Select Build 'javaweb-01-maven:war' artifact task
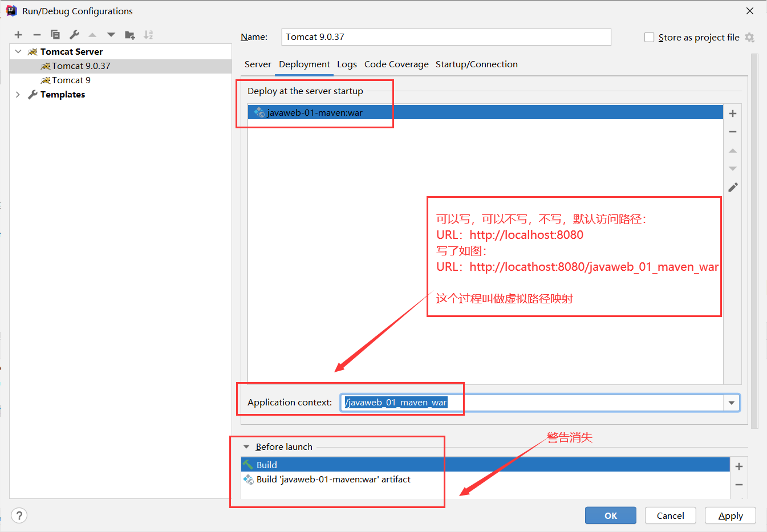Image resolution: width=767 pixels, height=532 pixels. point(485,480)
